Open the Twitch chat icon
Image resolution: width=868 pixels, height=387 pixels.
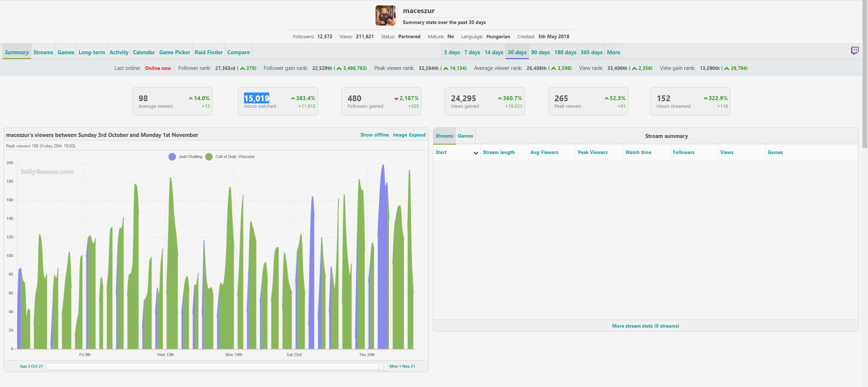coord(855,51)
